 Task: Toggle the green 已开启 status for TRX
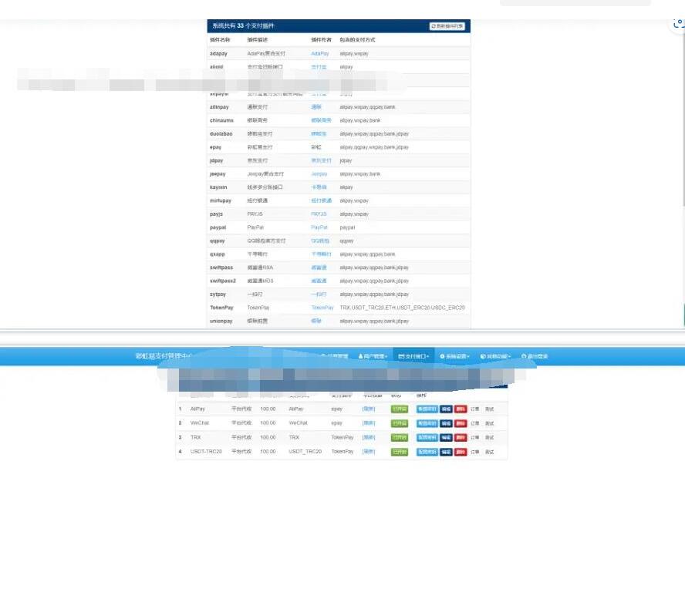tap(399, 437)
